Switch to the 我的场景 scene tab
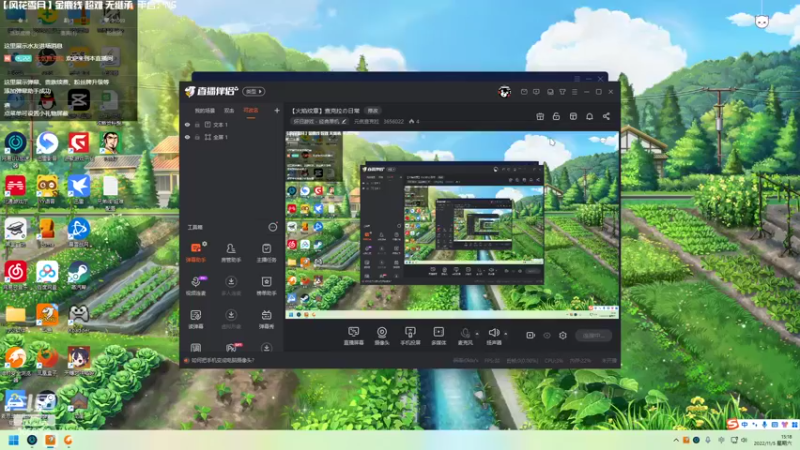This screenshot has height=450, width=800. pyautogui.click(x=205, y=111)
